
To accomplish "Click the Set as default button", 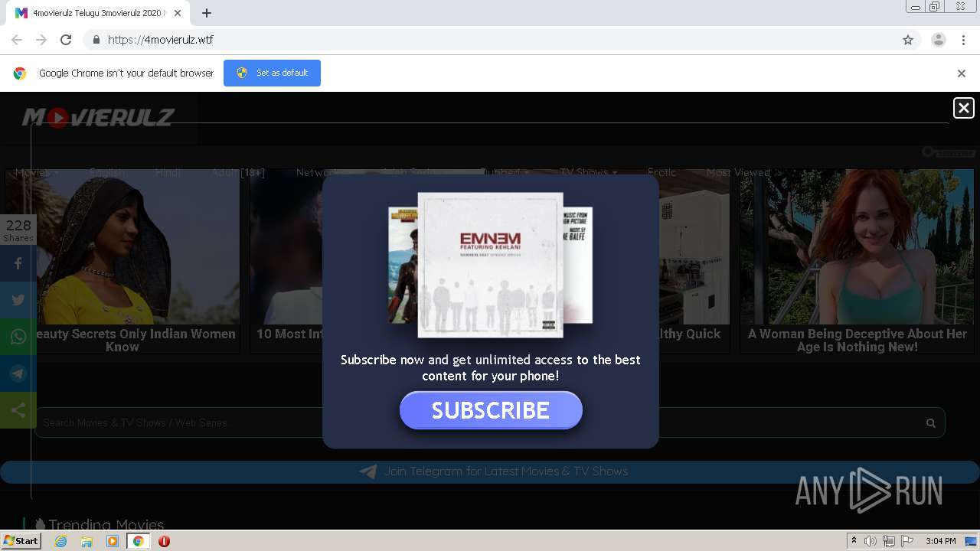I will pos(272,73).
